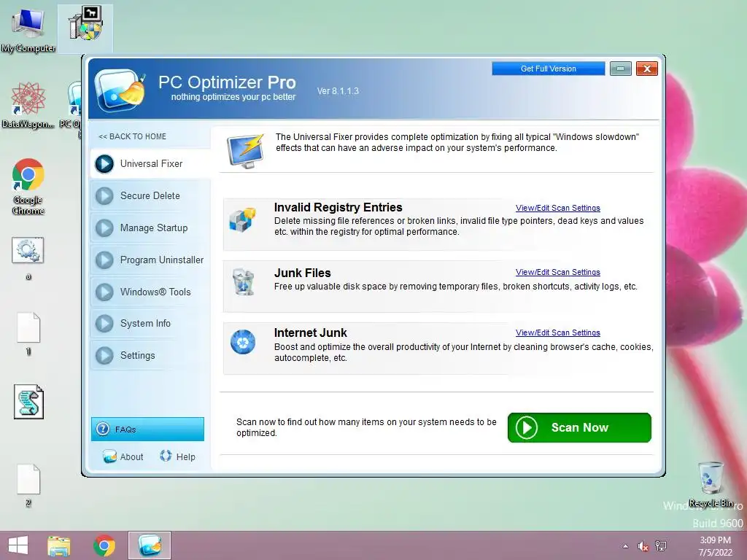Open the FAQs button
747x560 pixels.
(147, 429)
